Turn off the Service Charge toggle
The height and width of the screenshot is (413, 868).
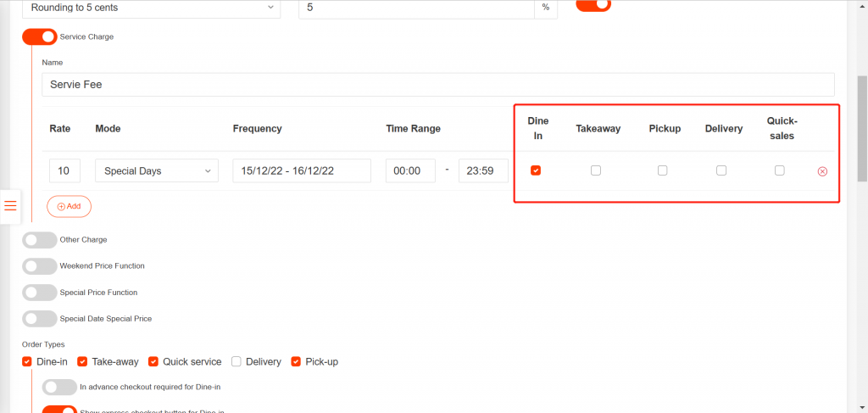(39, 37)
